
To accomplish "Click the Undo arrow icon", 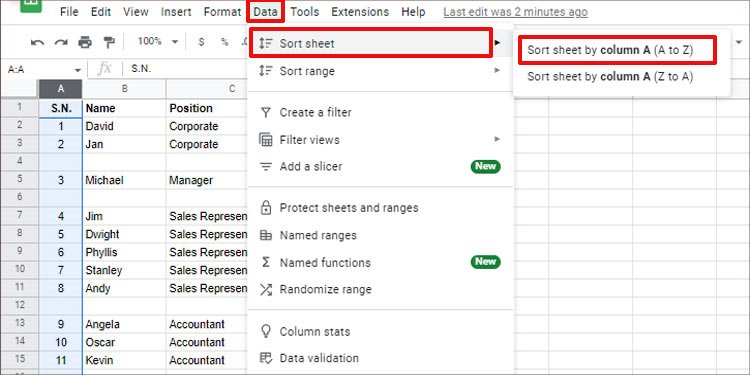I will tap(37, 43).
